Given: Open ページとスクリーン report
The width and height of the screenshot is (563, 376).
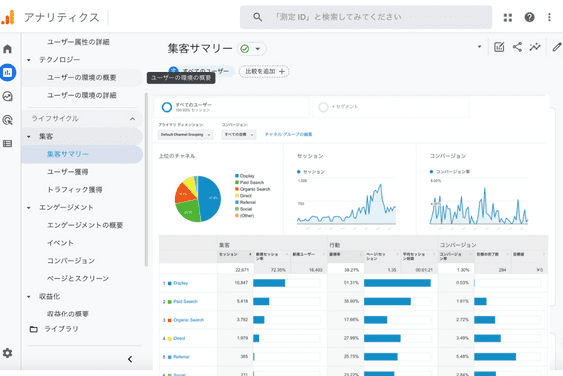Looking at the screenshot, I should (x=78, y=278).
